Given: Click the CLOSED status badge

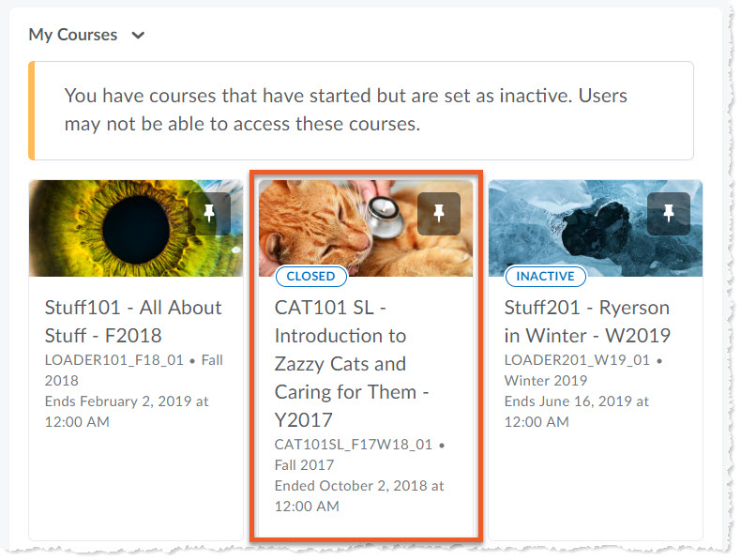Looking at the screenshot, I should tap(310, 277).
